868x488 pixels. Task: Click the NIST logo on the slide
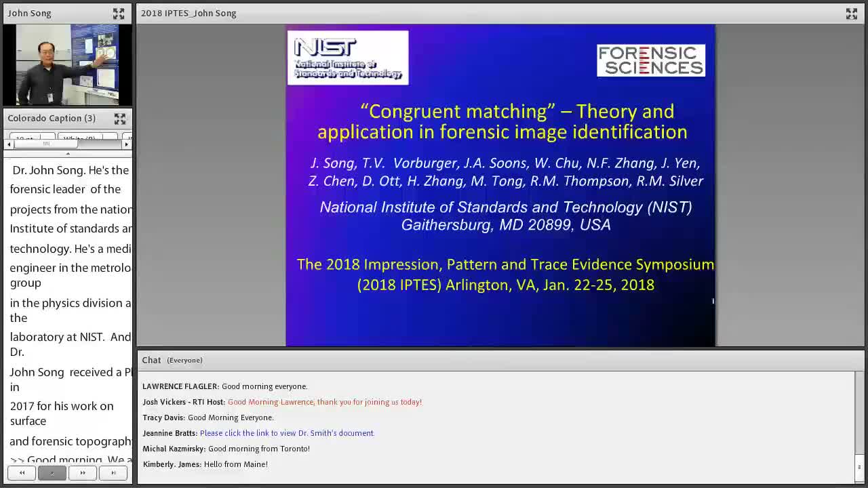[x=348, y=58]
